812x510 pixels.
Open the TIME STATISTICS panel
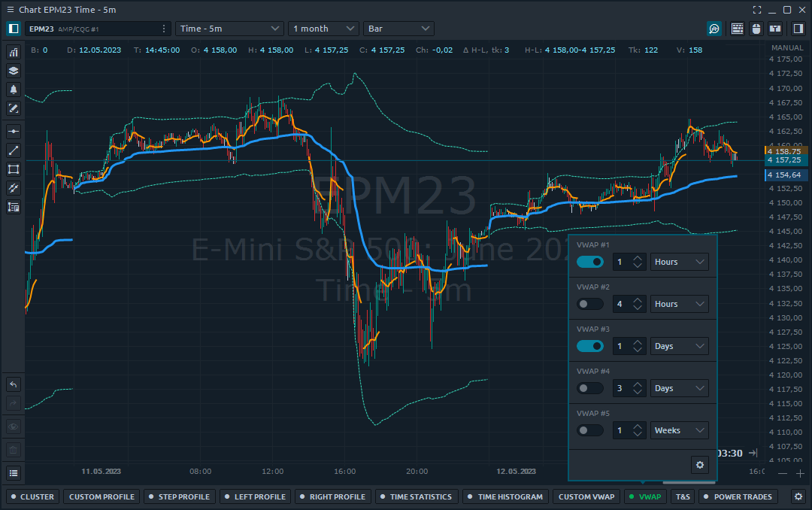click(x=416, y=496)
